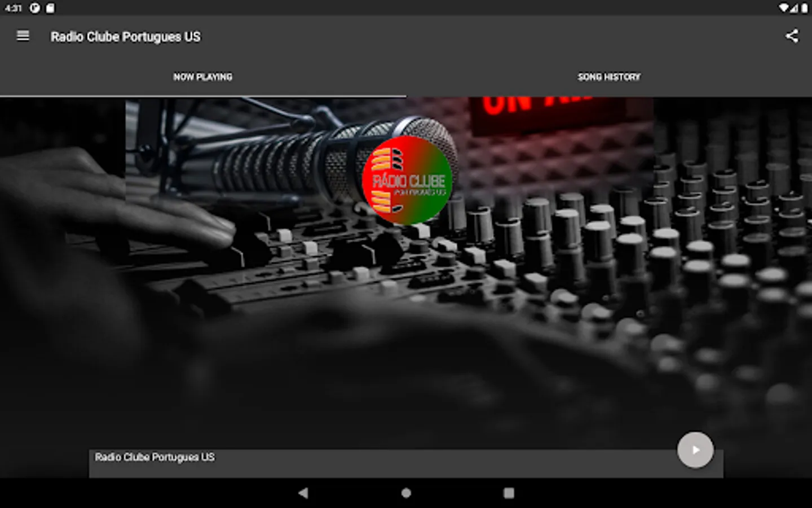Open recent apps with square button
Image resolution: width=812 pixels, height=508 pixels.
tap(509, 493)
